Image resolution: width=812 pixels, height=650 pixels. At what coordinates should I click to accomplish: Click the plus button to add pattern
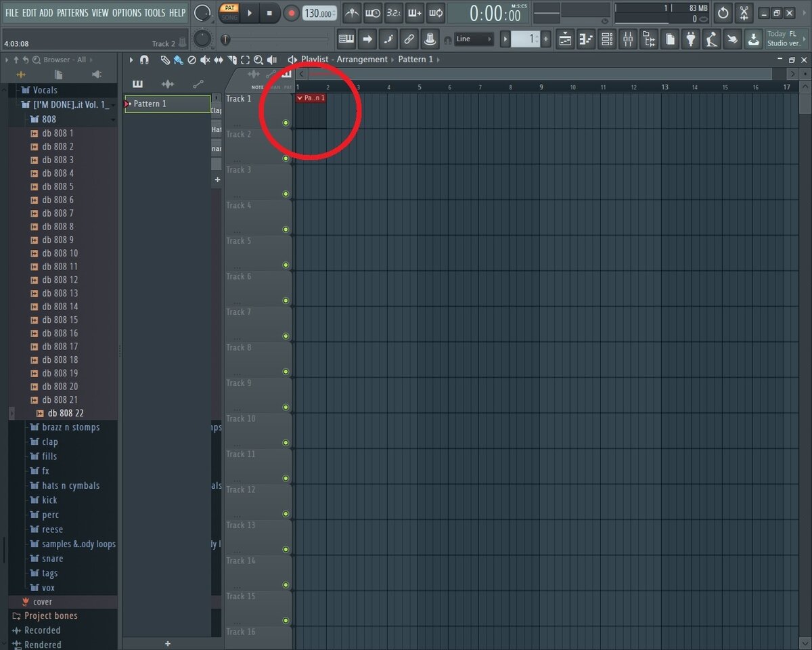coord(546,39)
